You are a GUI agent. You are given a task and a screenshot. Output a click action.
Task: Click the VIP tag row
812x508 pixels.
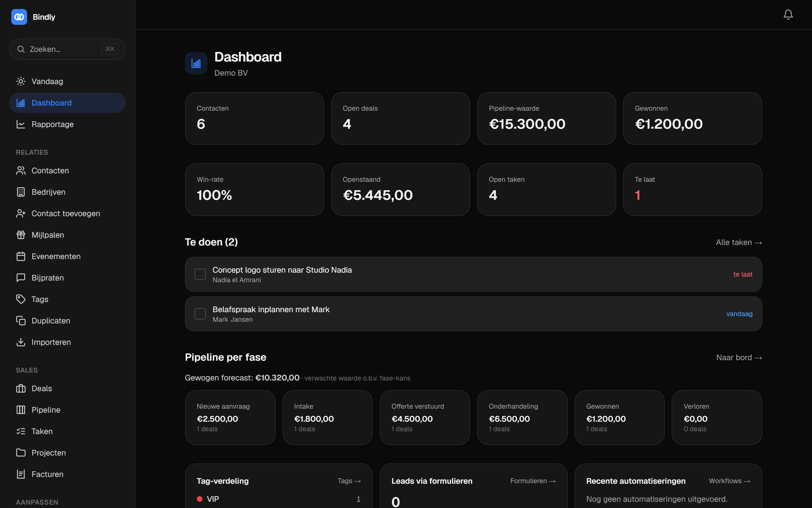279,499
